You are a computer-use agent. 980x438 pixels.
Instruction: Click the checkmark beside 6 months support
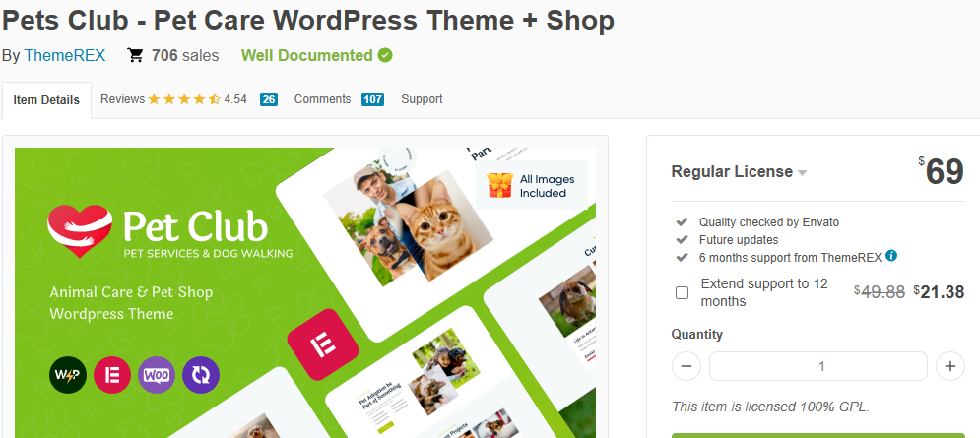coord(682,257)
